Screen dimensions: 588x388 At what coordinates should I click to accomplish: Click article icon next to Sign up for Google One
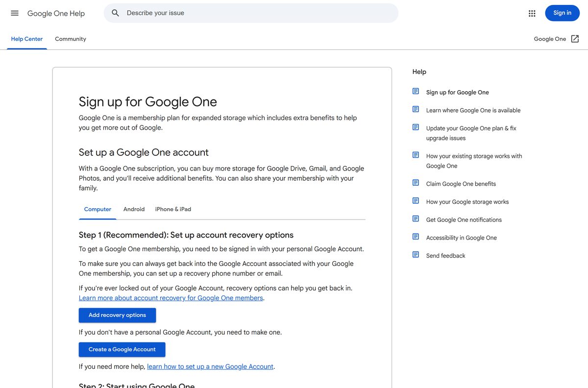[x=416, y=91]
